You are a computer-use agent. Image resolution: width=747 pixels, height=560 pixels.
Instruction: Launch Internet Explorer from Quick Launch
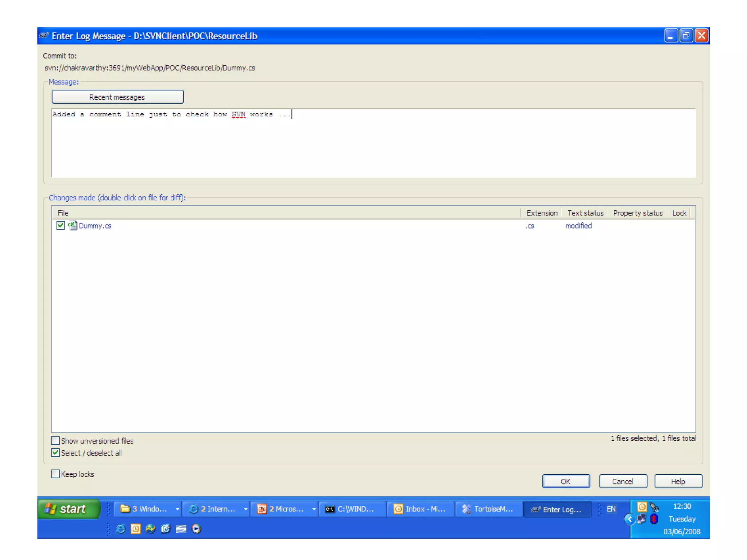tap(120, 529)
